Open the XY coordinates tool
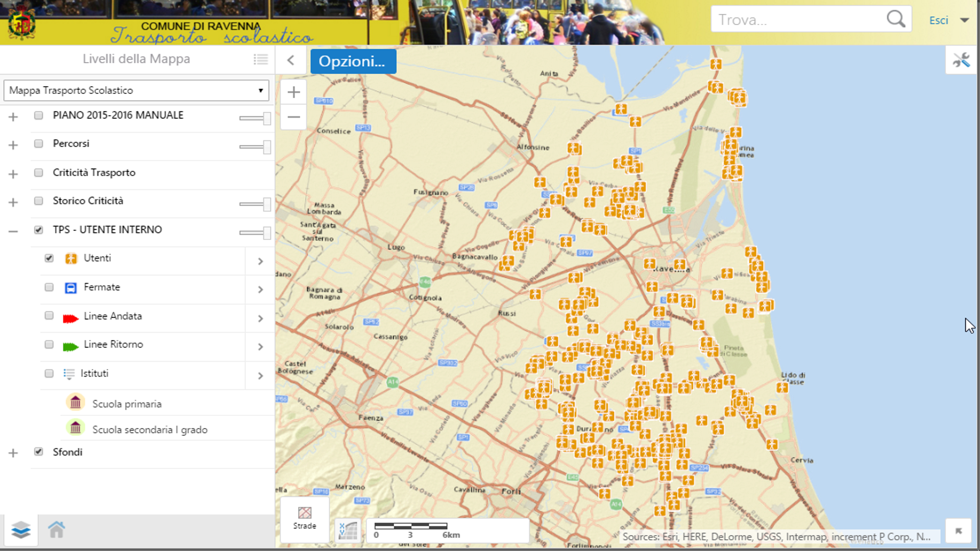This screenshot has height=551, width=980. click(348, 531)
